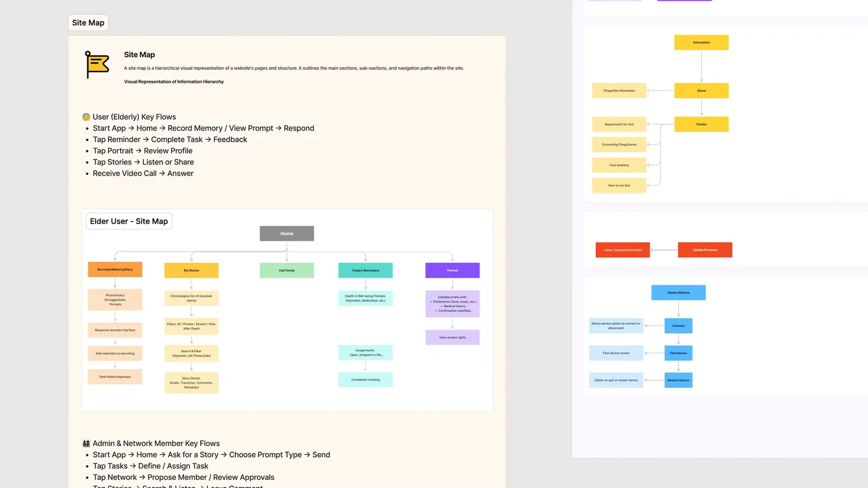Image resolution: width=868 pixels, height=488 pixels.
Task: Click 'Health & Well-being Prompts' box
Action: click(x=366, y=298)
